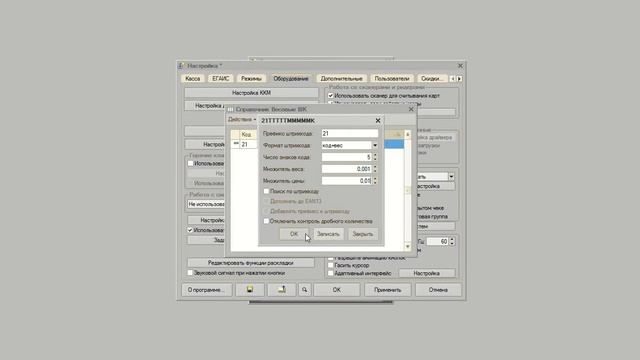The height and width of the screenshot is (360, 640).
Task: Click the Записать button
Action: coord(328,234)
